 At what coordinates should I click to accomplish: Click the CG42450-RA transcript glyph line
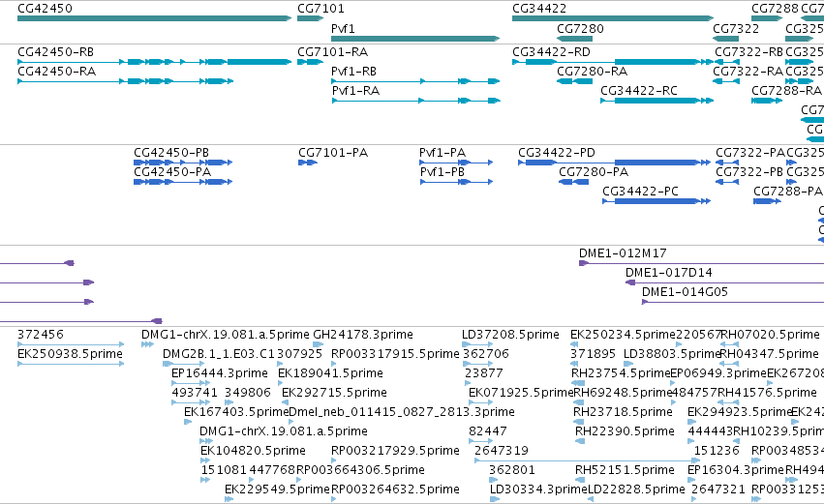pos(125,81)
